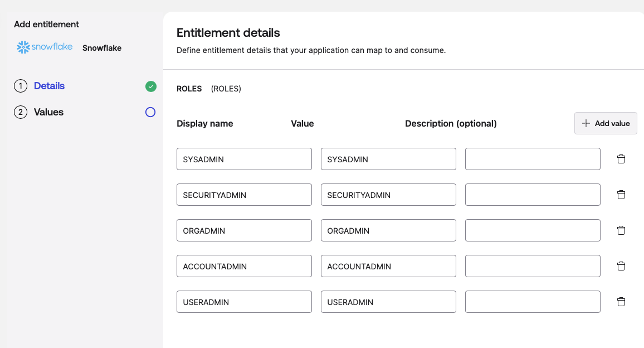Viewport: 644px width, 348px height.
Task: Click the Display name column header
Action: [x=204, y=123]
